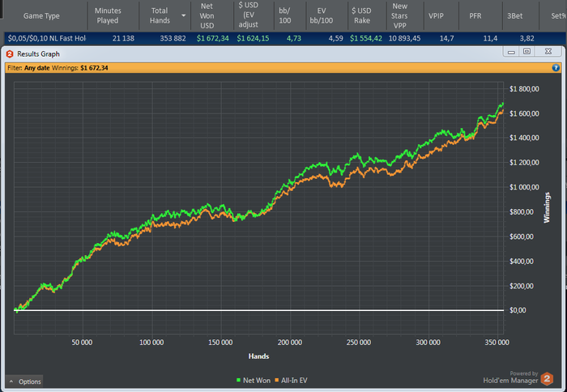The height and width of the screenshot is (392, 567).
Task: Maximize the Results Graph window
Action: point(526,51)
